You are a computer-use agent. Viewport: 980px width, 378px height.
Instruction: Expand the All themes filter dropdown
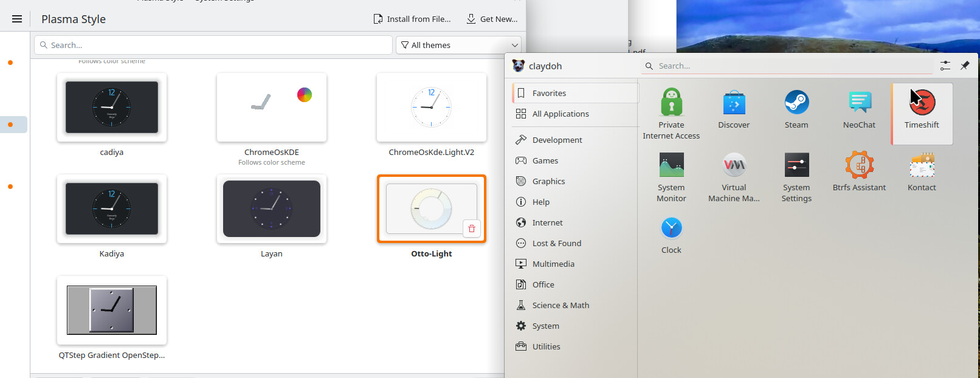click(x=460, y=45)
